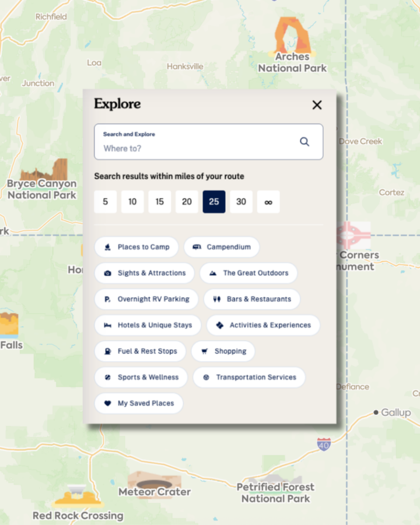This screenshot has height=525, width=420.
Task: Set the route radius to 20 miles
Action: click(187, 202)
